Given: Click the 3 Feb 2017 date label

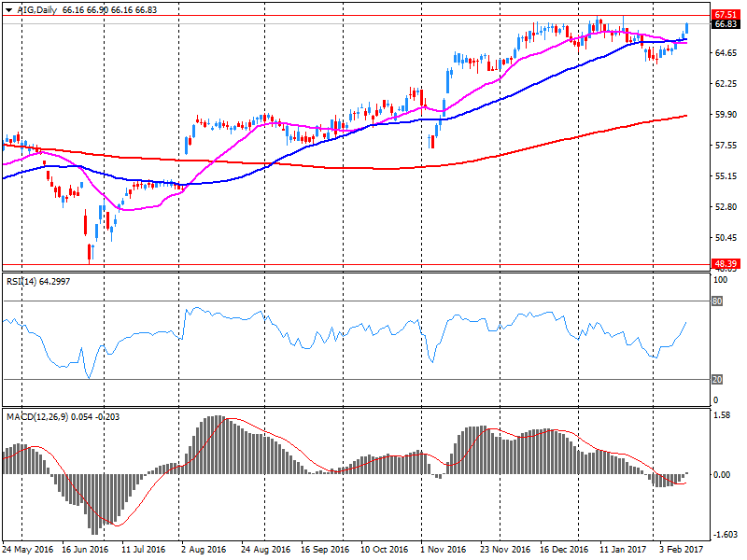Looking at the screenshot, I should pos(681,549).
